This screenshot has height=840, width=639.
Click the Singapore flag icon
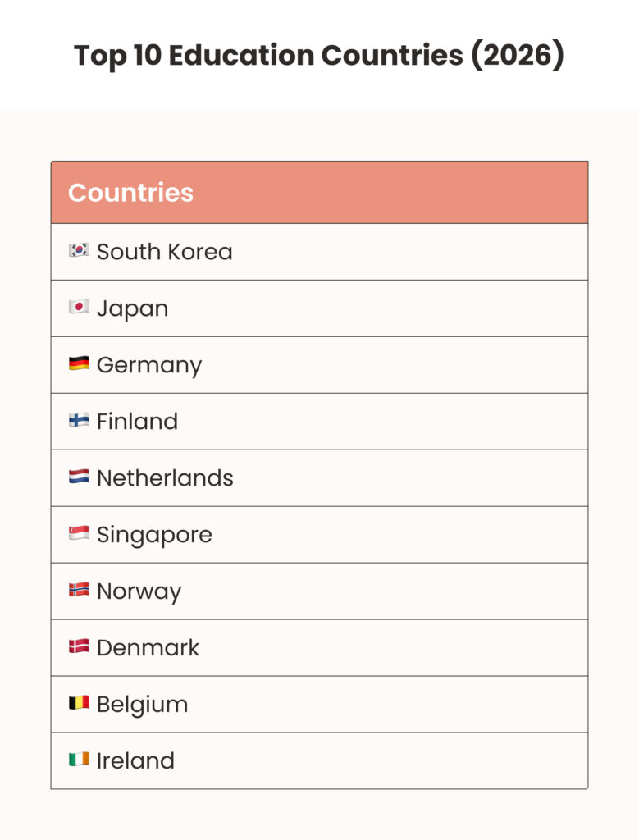coord(79,533)
